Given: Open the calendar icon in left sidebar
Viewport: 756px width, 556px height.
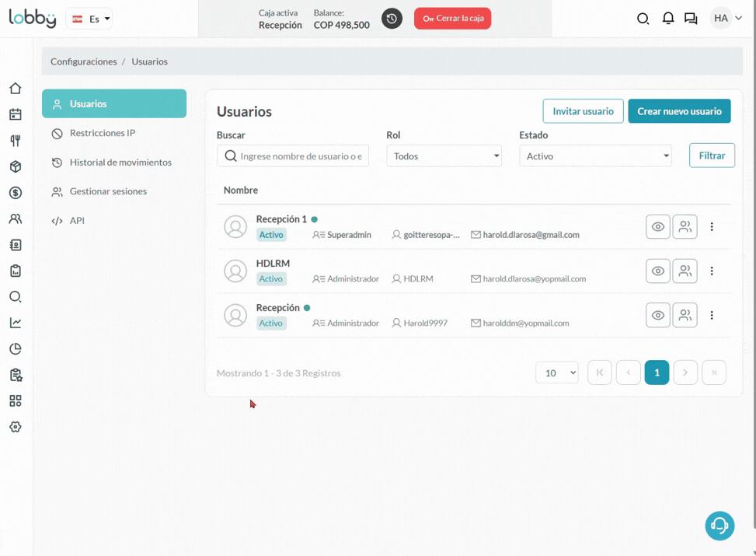Looking at the screenshot, I should pos(16,114).
